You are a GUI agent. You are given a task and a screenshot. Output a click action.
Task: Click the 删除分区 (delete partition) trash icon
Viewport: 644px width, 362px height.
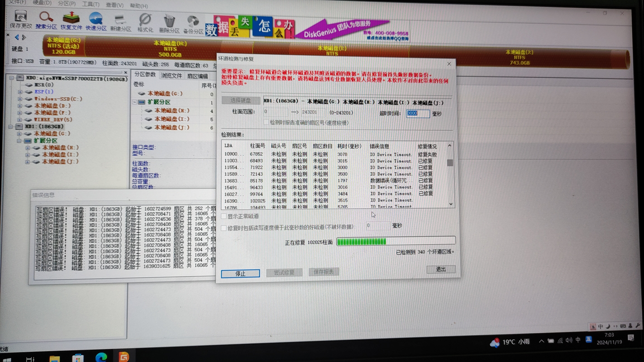pyautogui.click(x=169, y=22)
